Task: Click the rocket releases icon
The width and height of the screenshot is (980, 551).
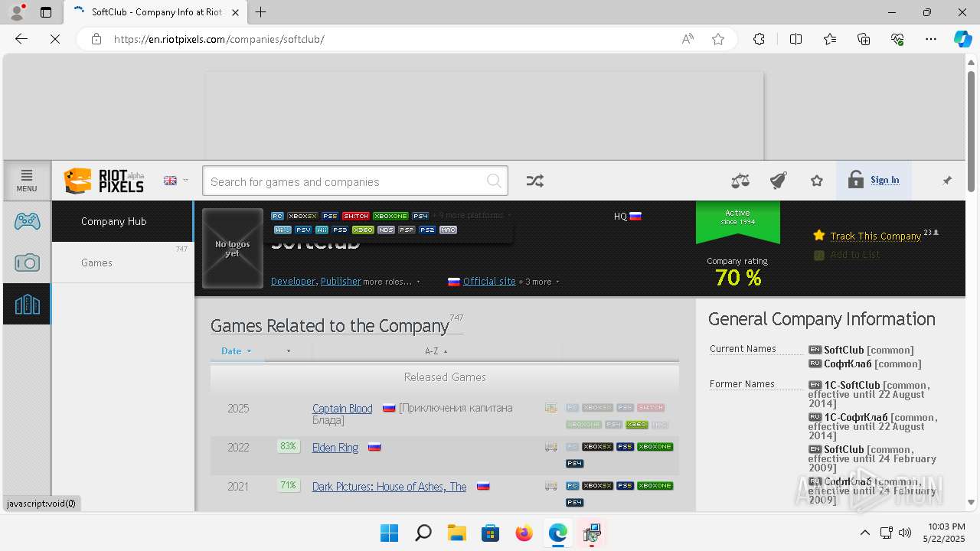Action: click(x=779, y=181)
